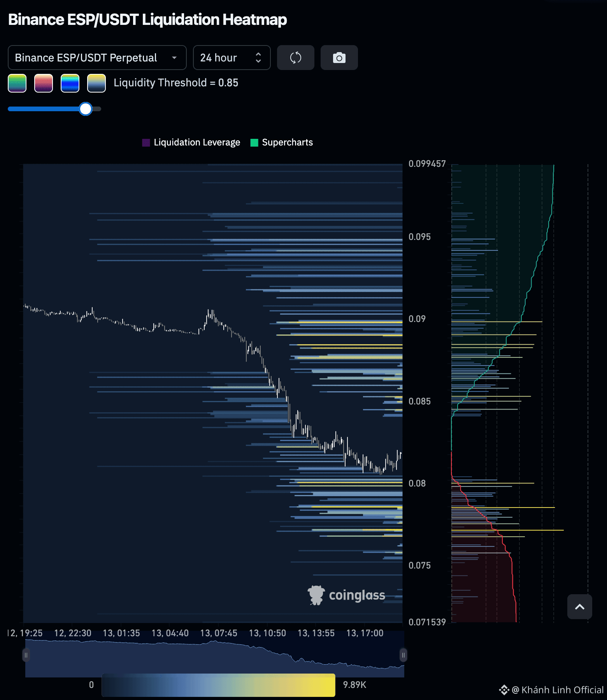Toggle the Liquidation Leverage legend series

click(x=191, y=142)
